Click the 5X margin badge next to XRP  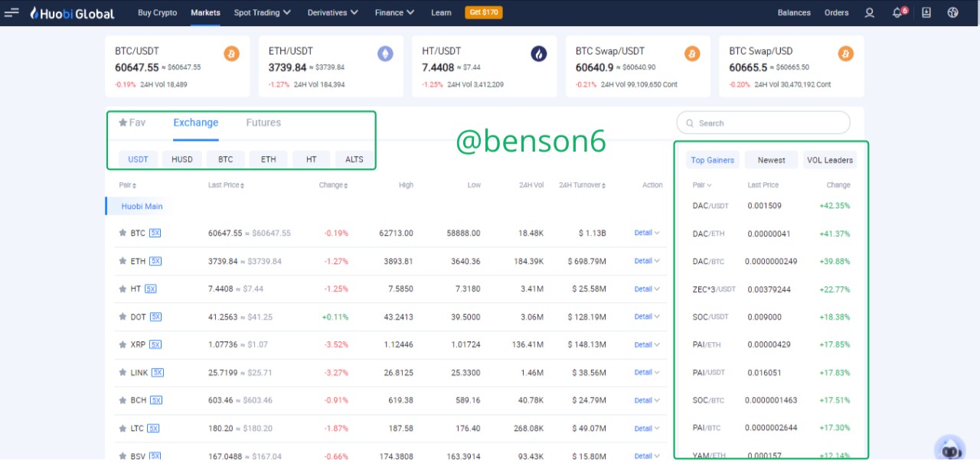pos(155,344)
